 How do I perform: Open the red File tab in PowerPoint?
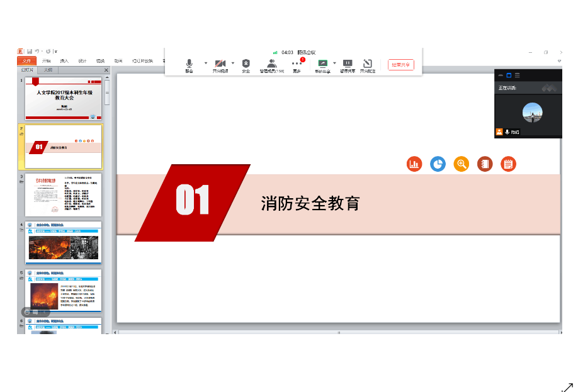tap(26, 61)
